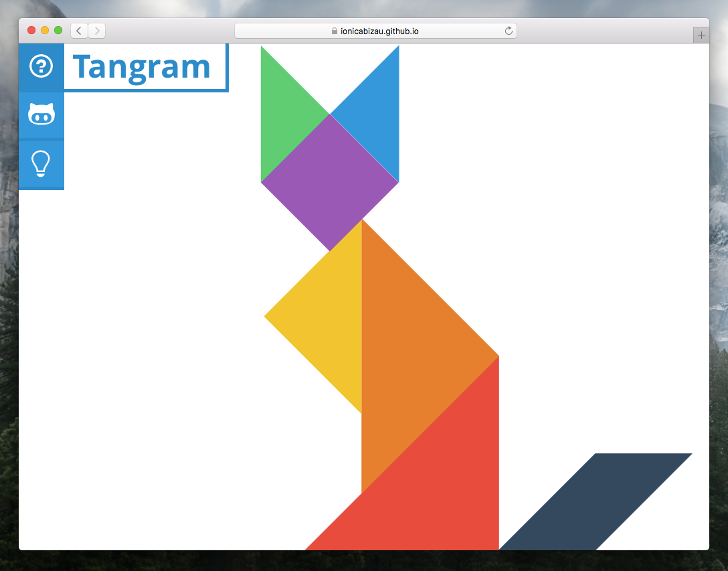Click the back navigation arrow
The height and width of the screenshot is (571, 728).
78,30
